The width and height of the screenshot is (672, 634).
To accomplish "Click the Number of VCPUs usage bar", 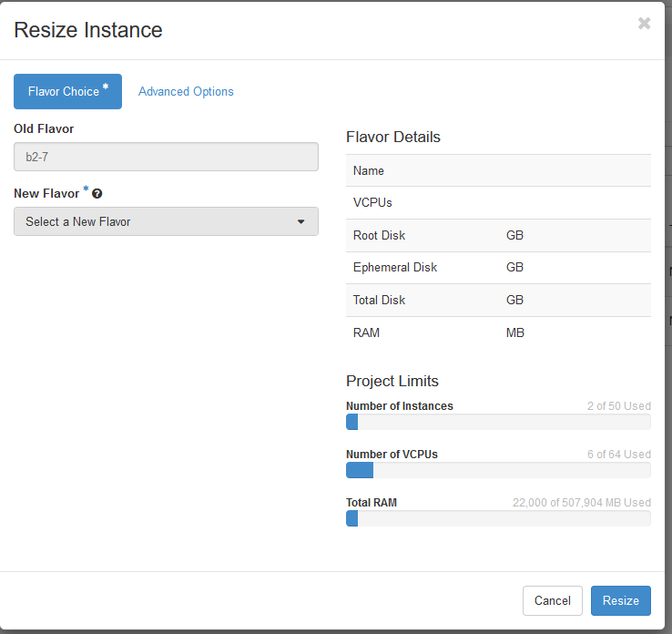I will pos(498,470).
